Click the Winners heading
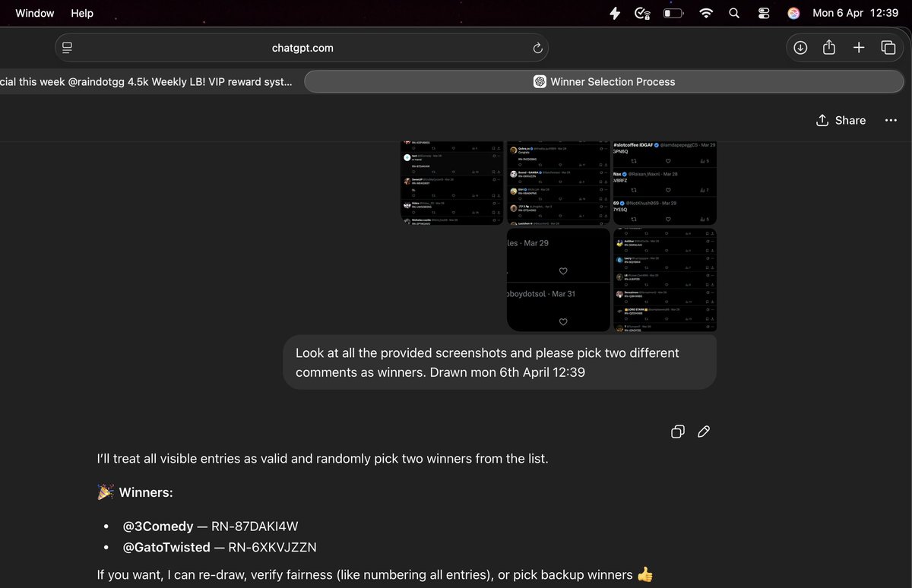The image size is (912, 588). tap(135, 492)
